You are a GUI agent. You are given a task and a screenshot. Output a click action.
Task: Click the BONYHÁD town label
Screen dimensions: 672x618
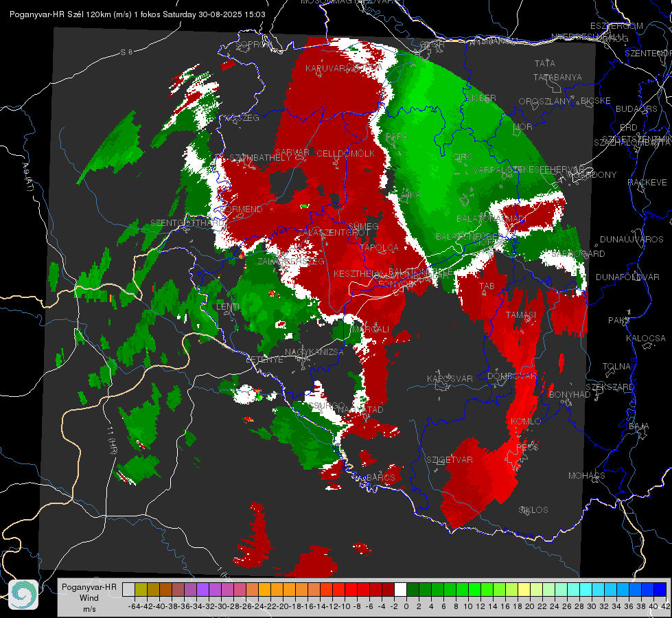coord(569,394)
